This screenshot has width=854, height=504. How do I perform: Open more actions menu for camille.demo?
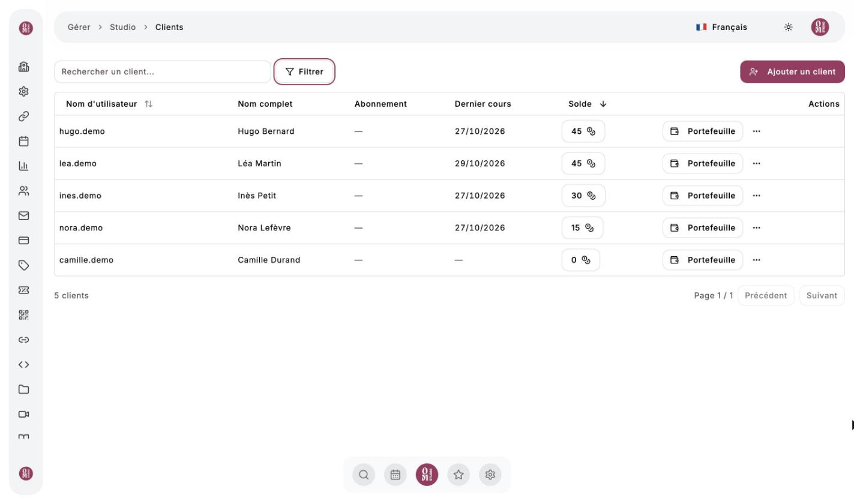756,260
